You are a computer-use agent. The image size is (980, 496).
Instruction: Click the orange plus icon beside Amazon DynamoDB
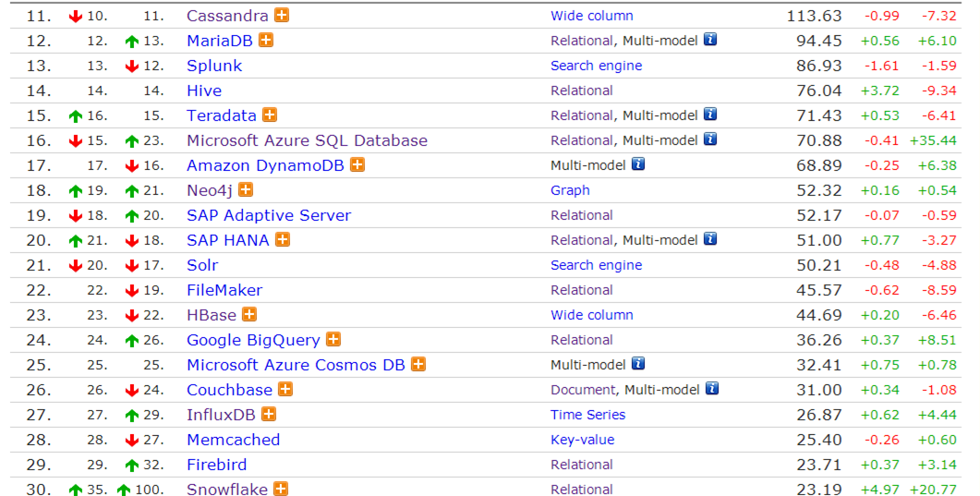(357, 165)
